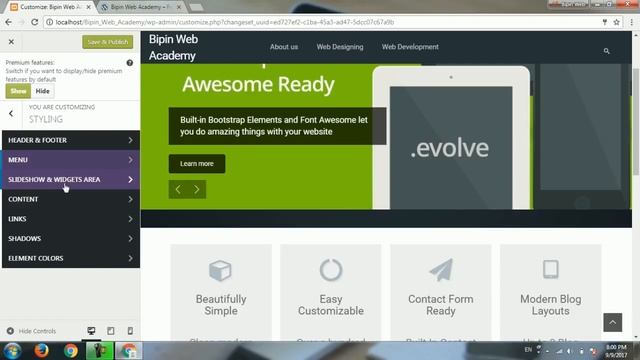Hide premium features

click(42, 91)
